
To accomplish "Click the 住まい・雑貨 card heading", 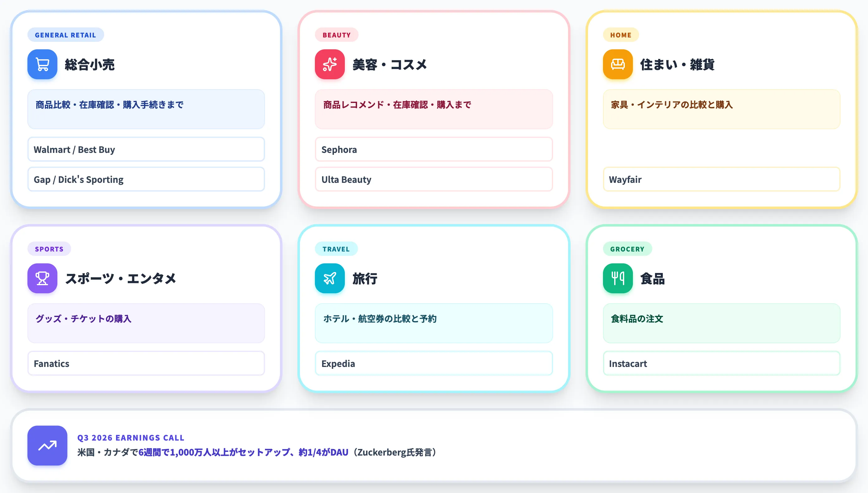I will (677, 64).
